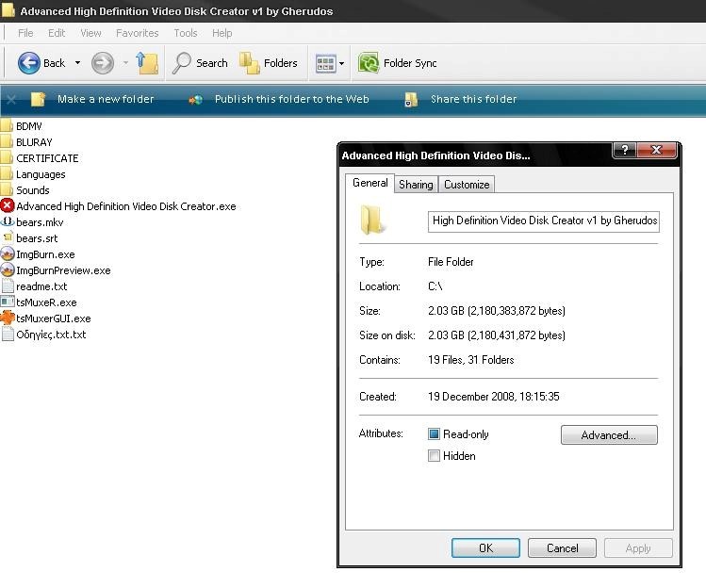Launch Folder Sync from toolbar
The height and width of the screenshot is (588, 706).
coord(397,63)
